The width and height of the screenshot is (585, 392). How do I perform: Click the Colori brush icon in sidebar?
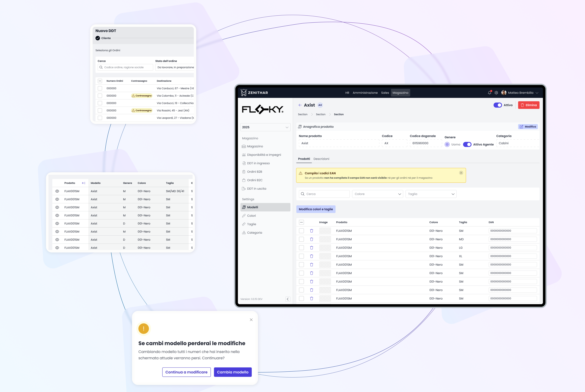[244, 216]
